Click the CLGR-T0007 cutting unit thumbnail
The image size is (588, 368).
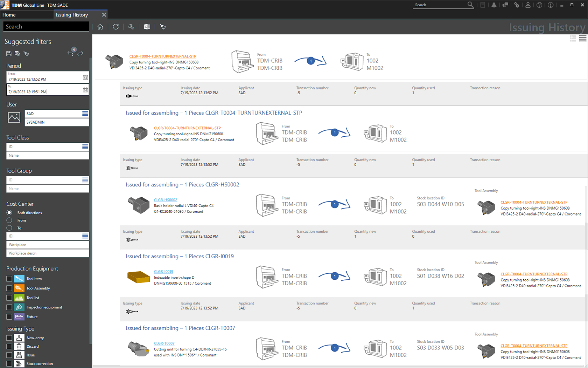(x=139, y=349)
